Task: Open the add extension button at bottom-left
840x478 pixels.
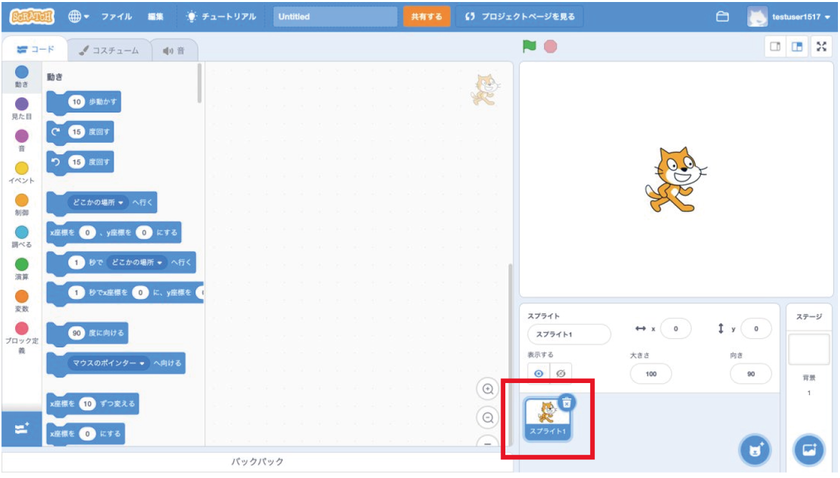Action: (x=21, y=429)
